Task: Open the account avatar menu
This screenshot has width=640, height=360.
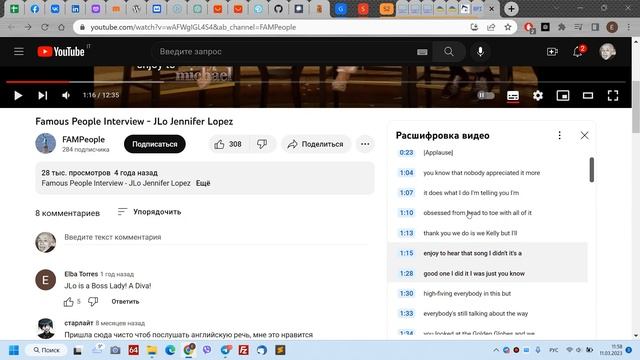Action: pos(607,51)
